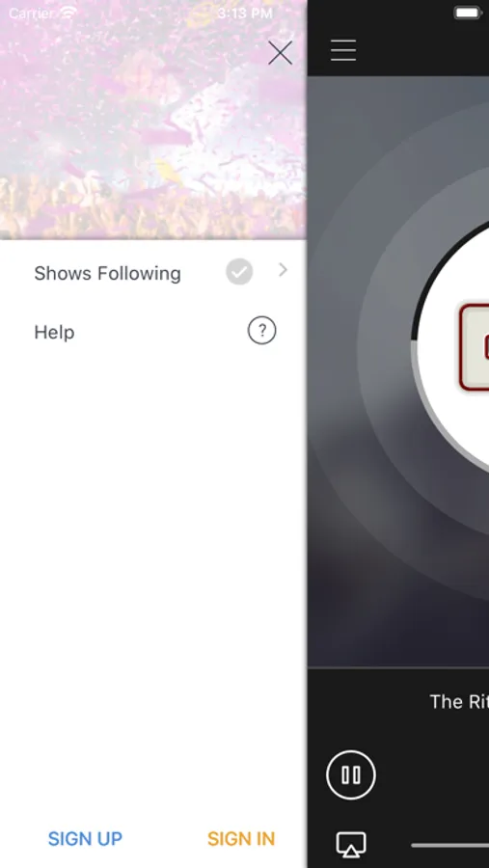Open the Shows Following menu item
The width and height of the screenshot is (489, 868).
click(153, 273)
